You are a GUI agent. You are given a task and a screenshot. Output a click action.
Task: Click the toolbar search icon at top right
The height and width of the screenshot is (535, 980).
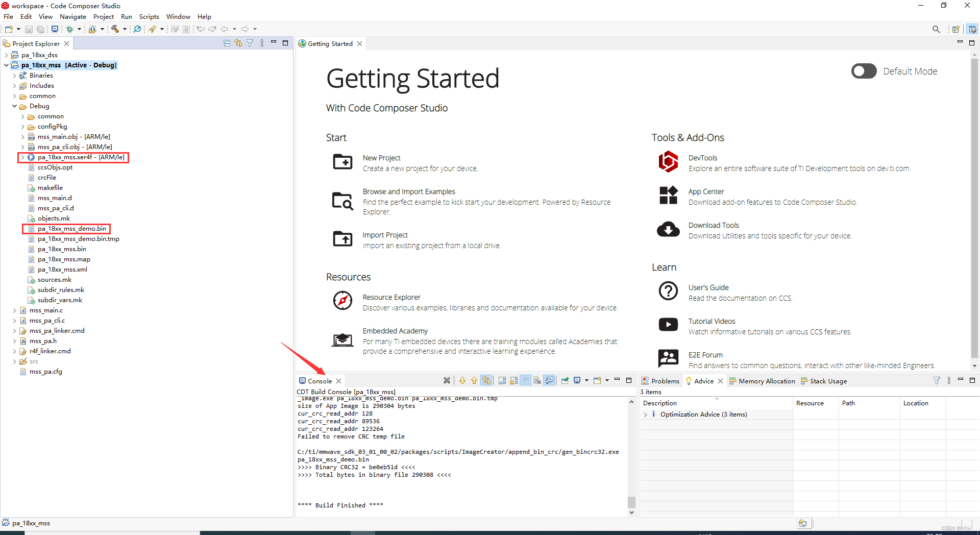click(936, 29)
